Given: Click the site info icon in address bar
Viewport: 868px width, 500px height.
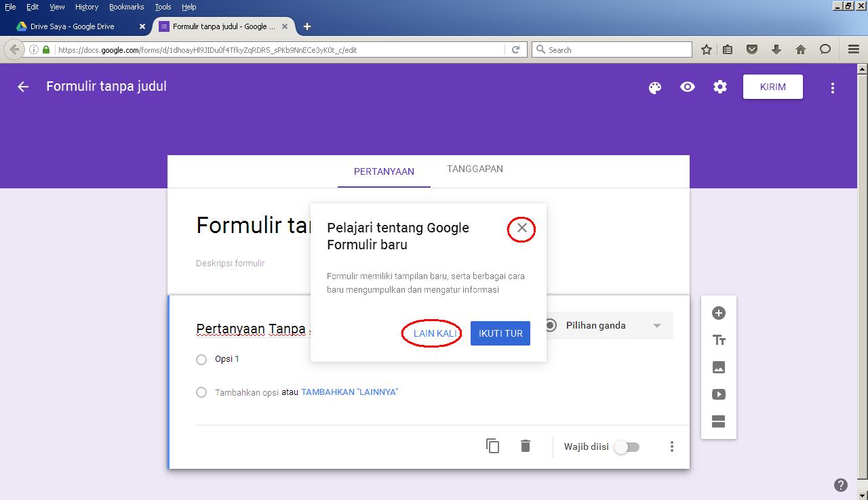Looking at the screenshot, I should tap(33, 49).
